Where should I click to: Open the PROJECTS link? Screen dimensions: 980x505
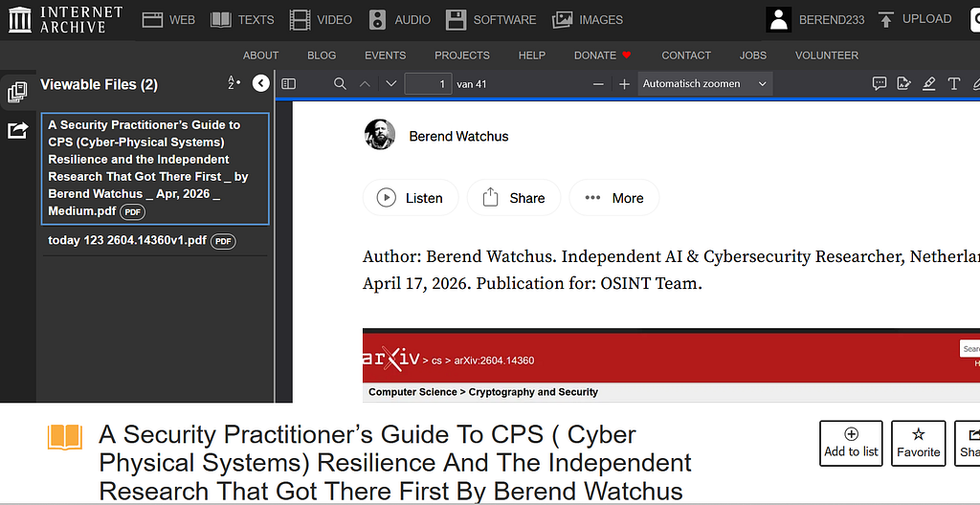[462, 55]
